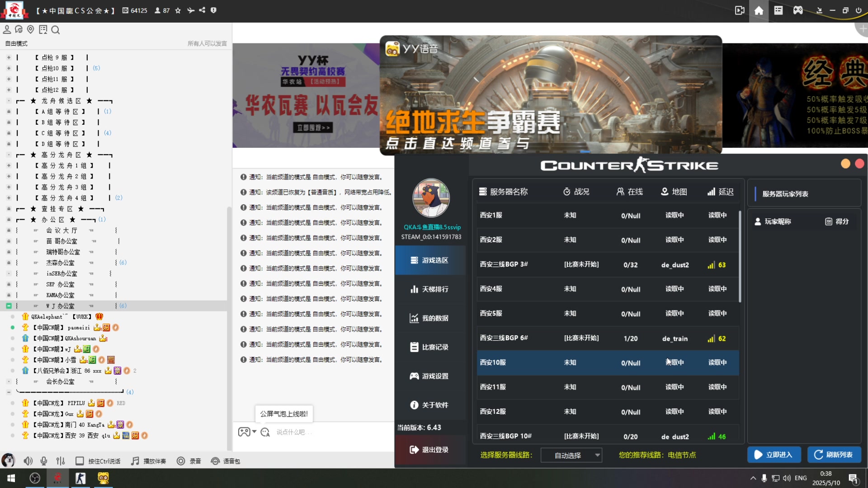Expand the 点枪12 服 channel
Screen dimensions: 868x488
point(9,90)
